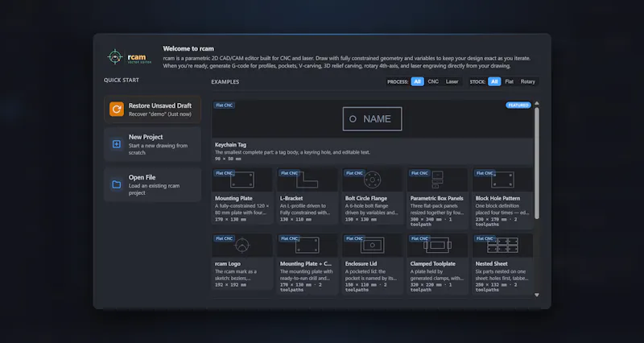The image size is (644, 343).
Task: Click the Open File title text
Action: click(142, 177)
